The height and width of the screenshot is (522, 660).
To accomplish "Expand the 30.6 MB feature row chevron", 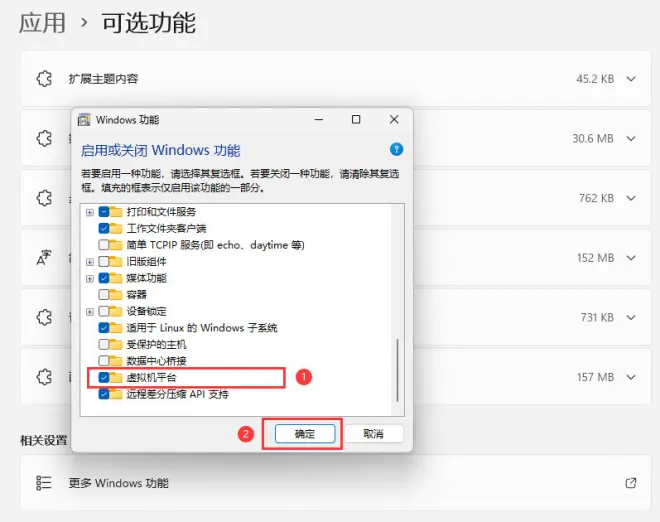I will [x=631, y=138].
